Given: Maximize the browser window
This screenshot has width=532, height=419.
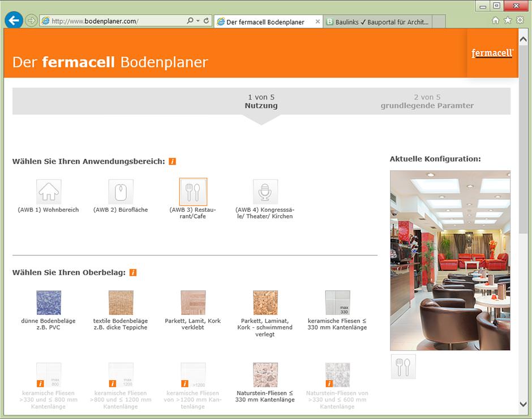Looking at the screenshot, I should 496,6.
